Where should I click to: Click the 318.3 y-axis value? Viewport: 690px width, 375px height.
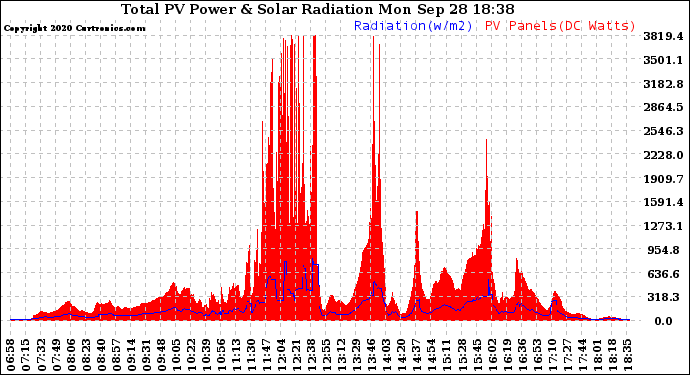tap(665, 298)
